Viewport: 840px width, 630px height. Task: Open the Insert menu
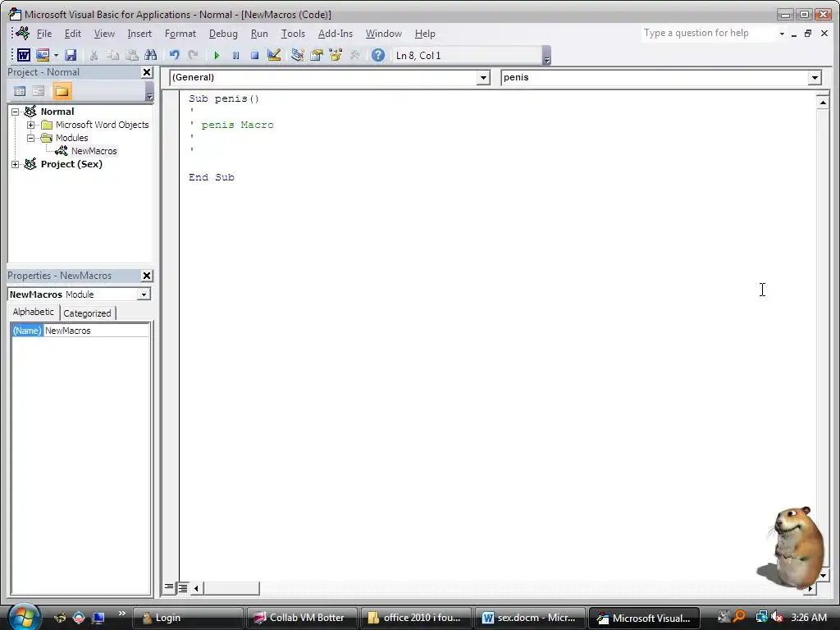click(x=139, y=34)
